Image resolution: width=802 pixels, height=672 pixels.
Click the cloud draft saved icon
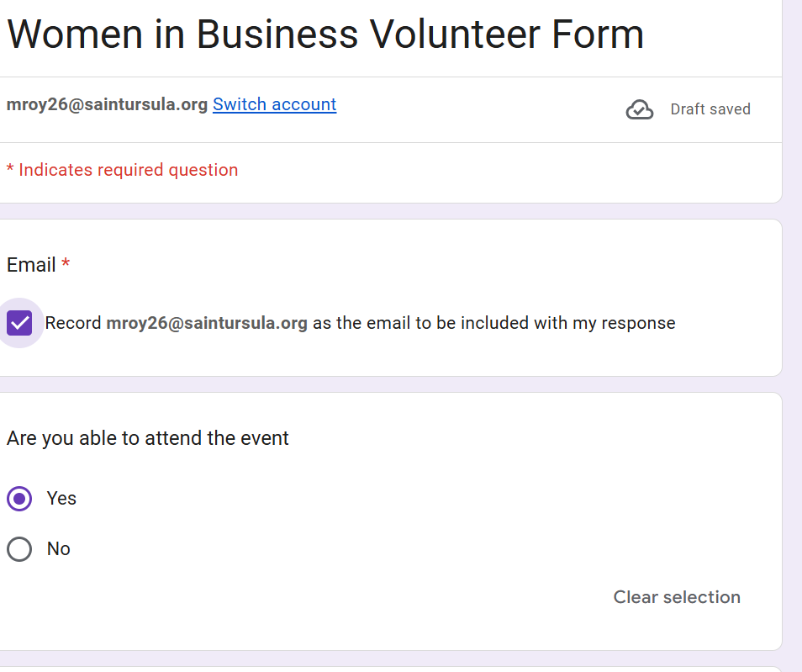point(639,109)
